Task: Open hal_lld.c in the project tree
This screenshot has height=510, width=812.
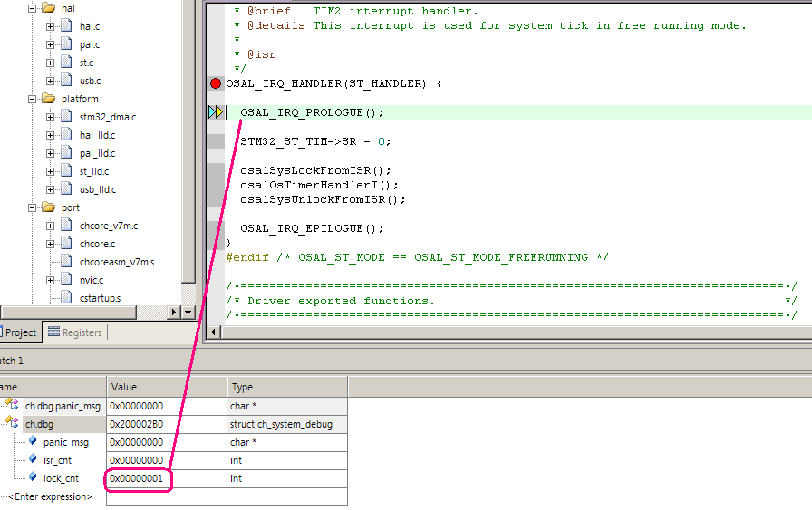Action: [x=97, y=135]
